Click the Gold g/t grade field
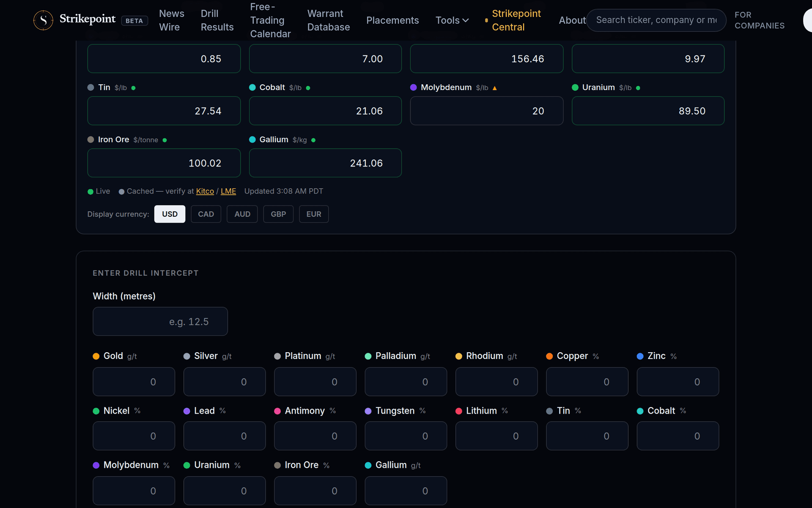 tap(134, 382)
